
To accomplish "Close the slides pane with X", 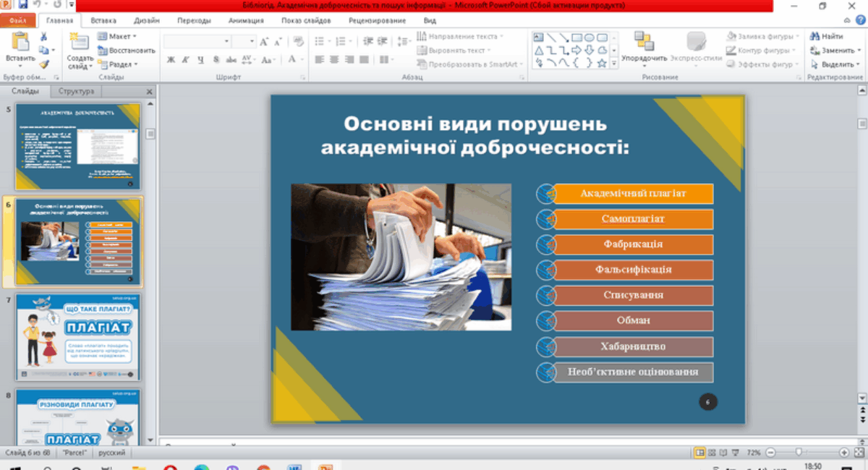I will (x=150, y=92).
